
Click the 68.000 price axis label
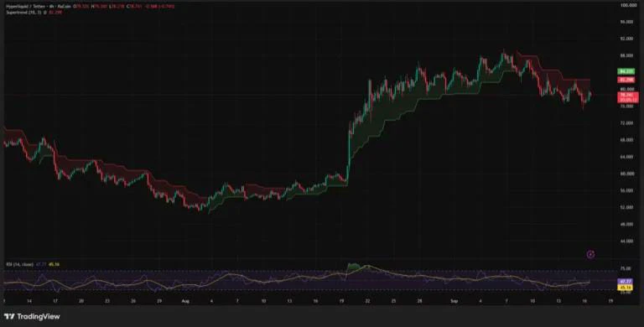(627, 140)
